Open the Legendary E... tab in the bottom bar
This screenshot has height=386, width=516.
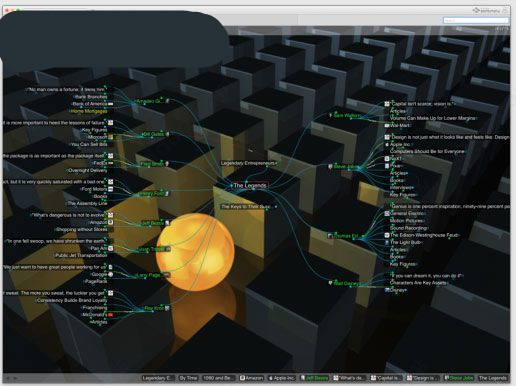click(158, 378)
